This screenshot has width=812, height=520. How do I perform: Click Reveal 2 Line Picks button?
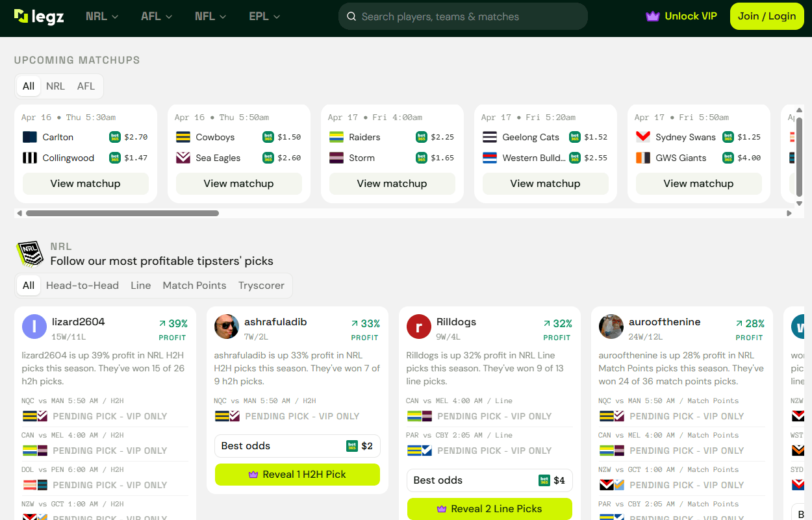490,509
